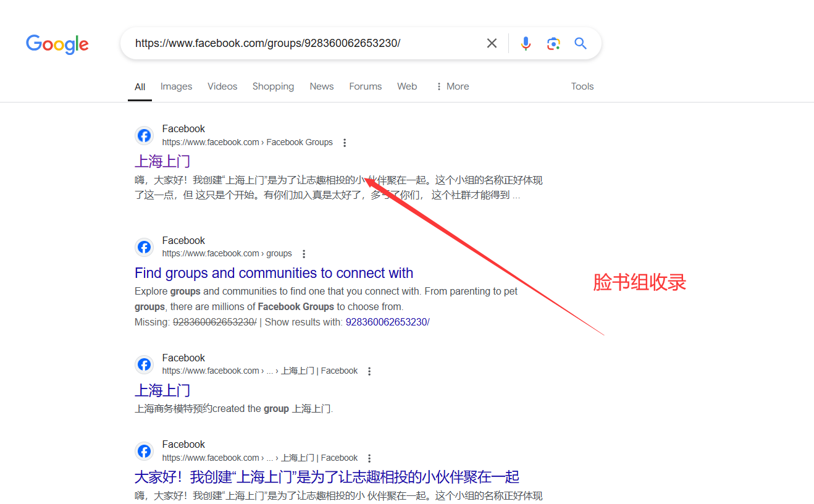Screen dimensions: 814x504
Task: Click the crossed-out Missing 928360062653230/ link
Action: coord(214,321)
